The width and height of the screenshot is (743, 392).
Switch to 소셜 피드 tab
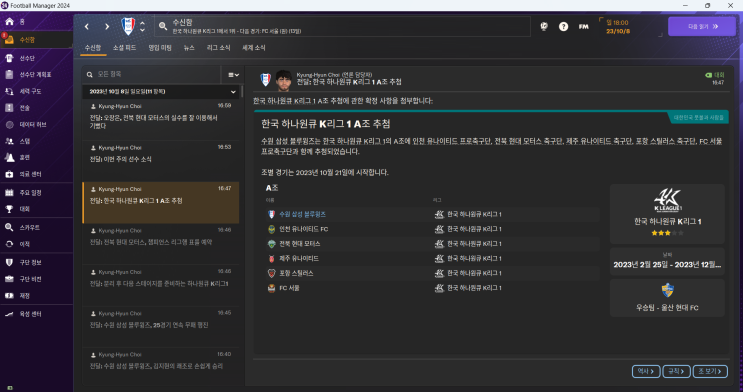point(124,48)
